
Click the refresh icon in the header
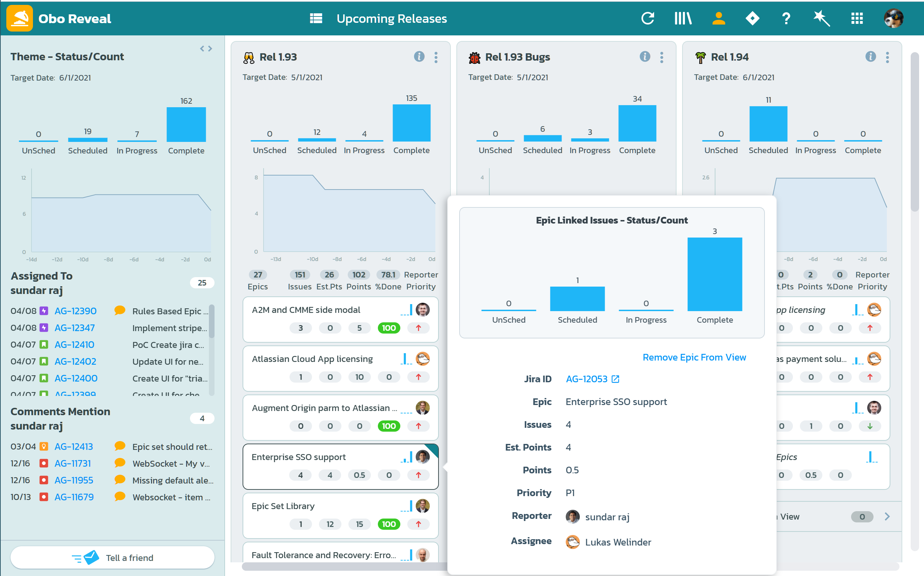pyautogui.click(x=647, y=18)
